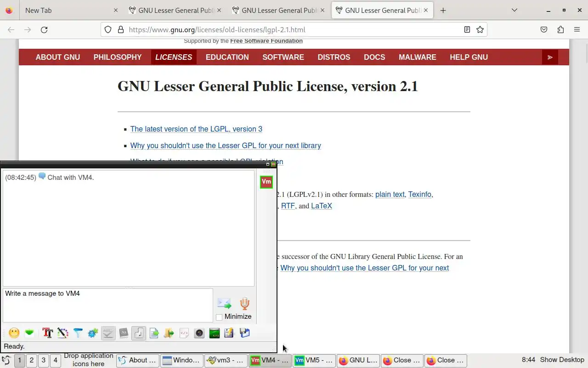
Task: Open the MALWARE navigation item
Action: coord(418,57)
